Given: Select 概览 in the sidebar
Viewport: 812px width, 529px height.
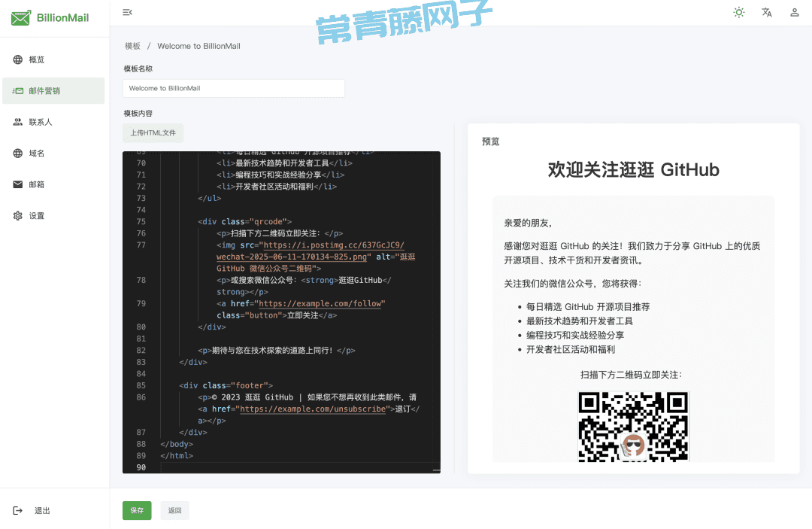Looking at the screenshot, I should click(37, 59).
